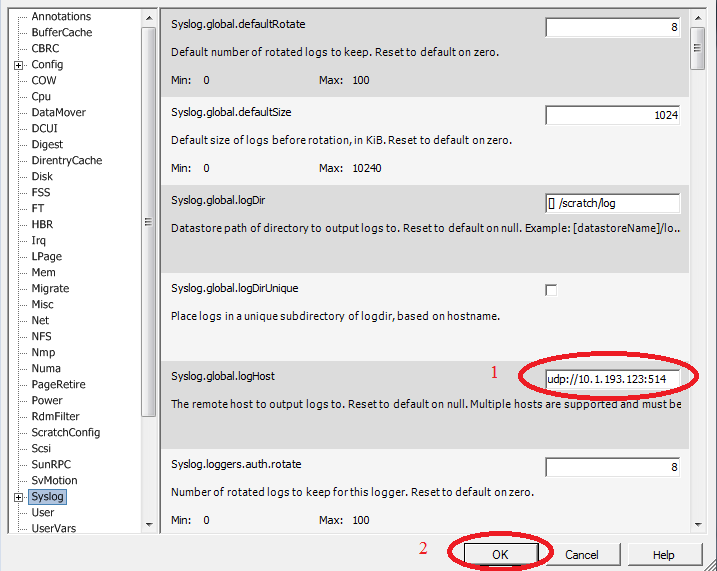Viewport: 717px width, 571px height.
Task: Select Scsi in the settings tree
Action: (41, 448)
